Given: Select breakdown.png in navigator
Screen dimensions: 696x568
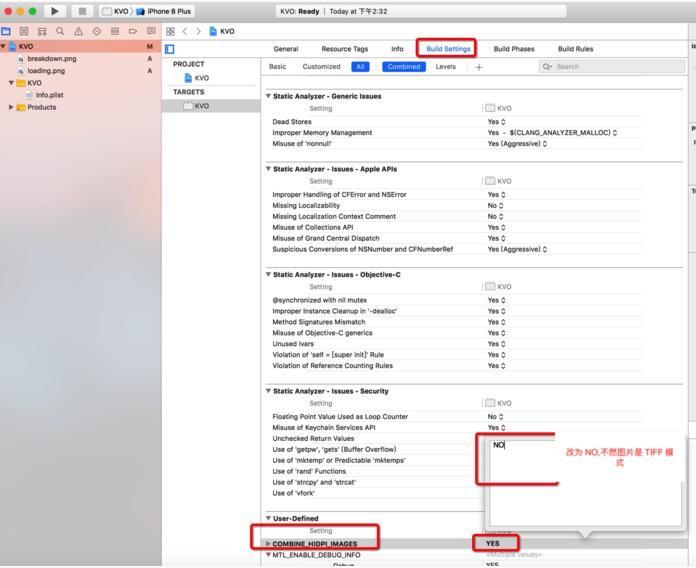Looking at the screenshot, I should coord(51,59).
